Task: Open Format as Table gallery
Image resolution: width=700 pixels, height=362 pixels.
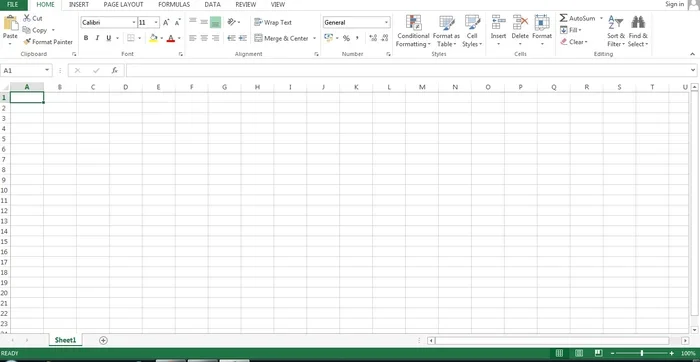Action: tap(446, 31)
